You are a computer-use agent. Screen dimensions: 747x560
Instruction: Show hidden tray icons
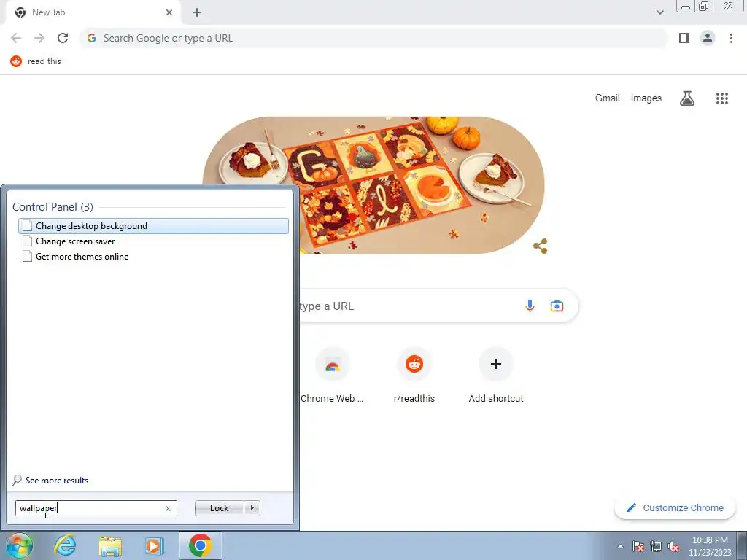(620, 546)
